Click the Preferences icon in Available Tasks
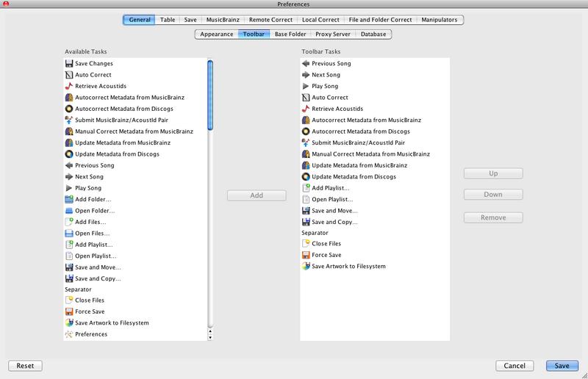588x379 pixels. [69, 334]
